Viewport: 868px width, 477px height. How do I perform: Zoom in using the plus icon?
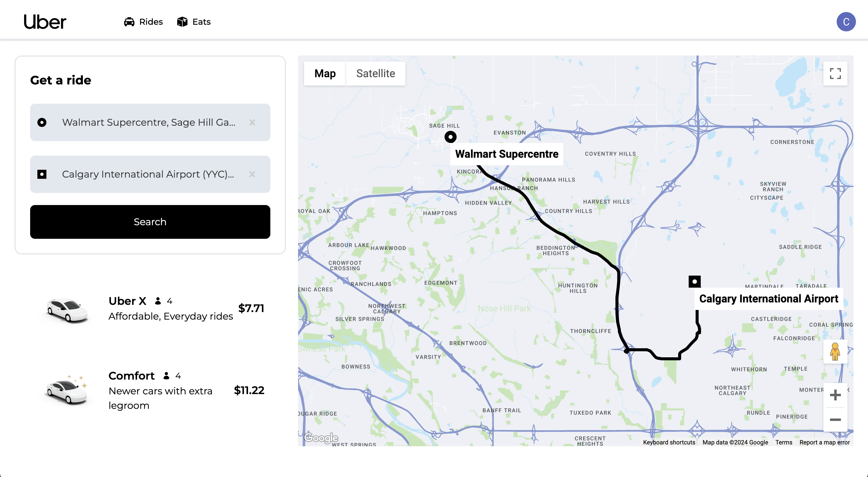click(x=835, y=395)
